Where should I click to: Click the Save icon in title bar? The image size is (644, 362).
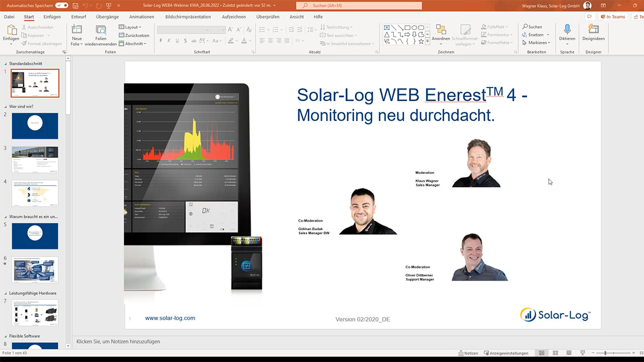75,6
